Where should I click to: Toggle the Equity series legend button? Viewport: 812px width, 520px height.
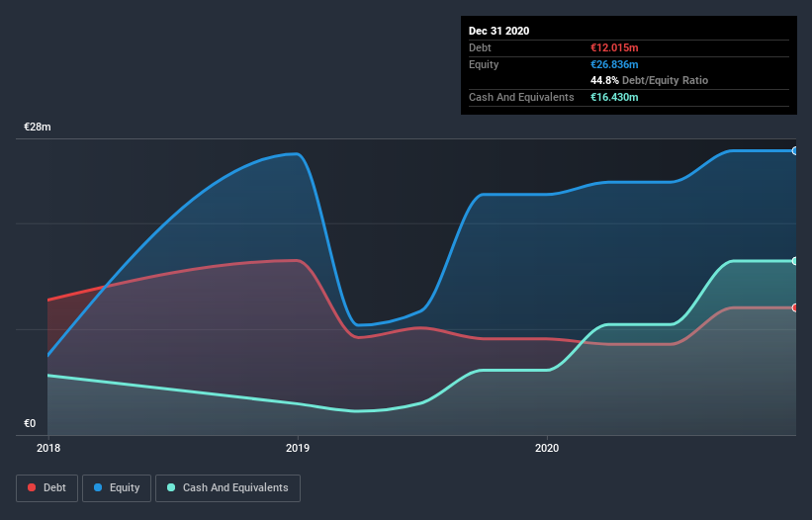point(117,488)
